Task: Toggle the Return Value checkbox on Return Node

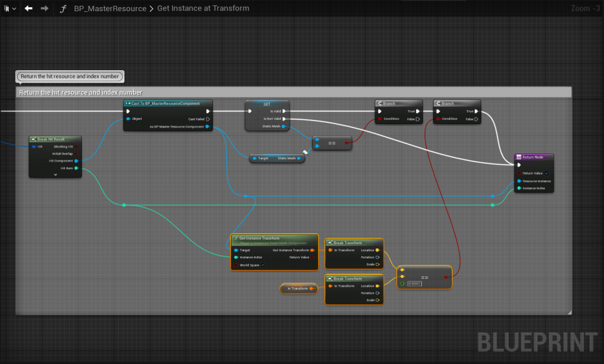Action: [x=547, y=173]
